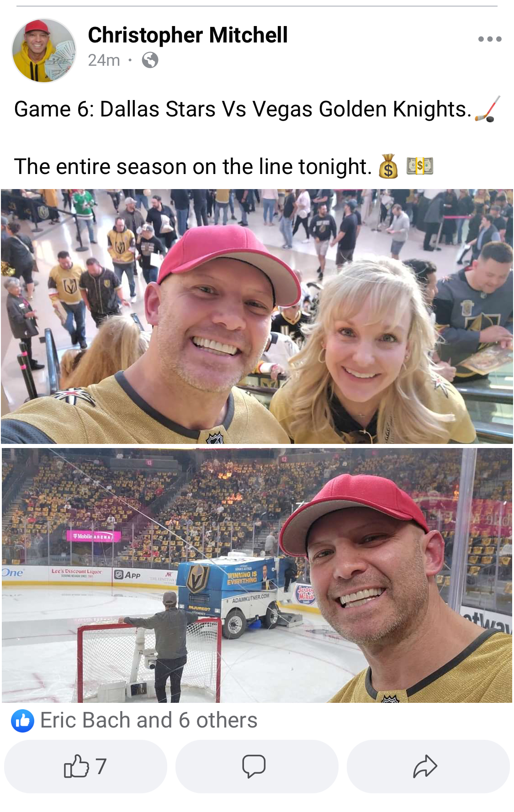This screenshot has height=812, width=514.
Task: Open the arena Zamboni selfie photo
Action: [257, 575]
